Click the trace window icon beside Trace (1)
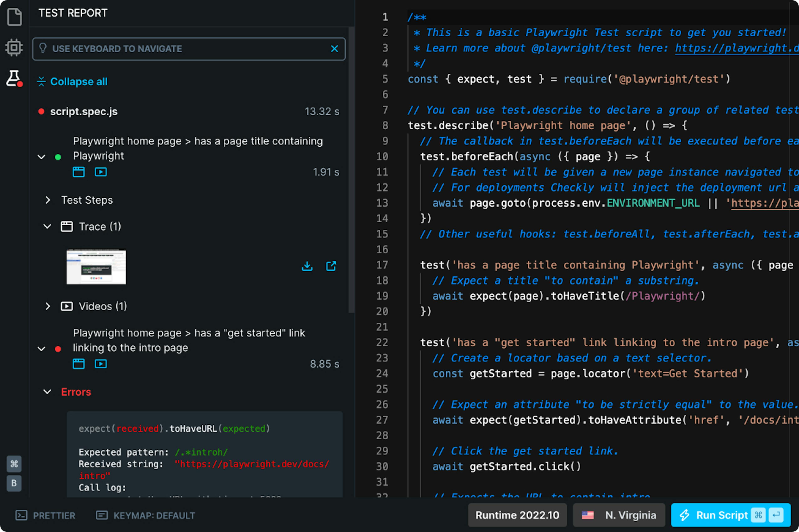This screenshot has height=532, width=799. 67,226
